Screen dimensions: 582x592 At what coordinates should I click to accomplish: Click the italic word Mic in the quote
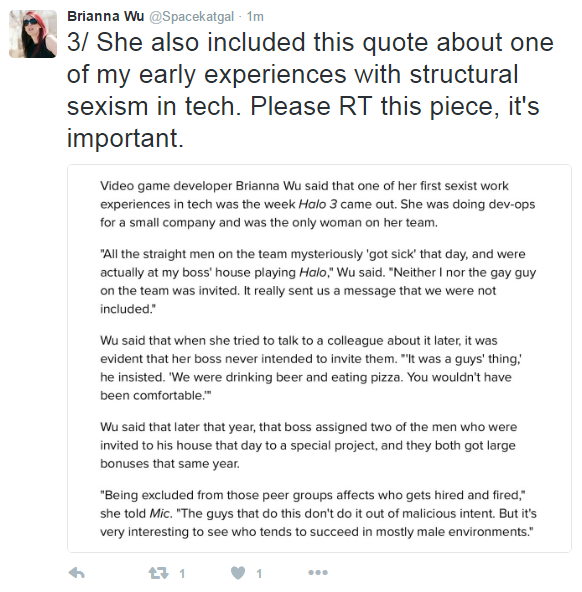pos(160,513)
